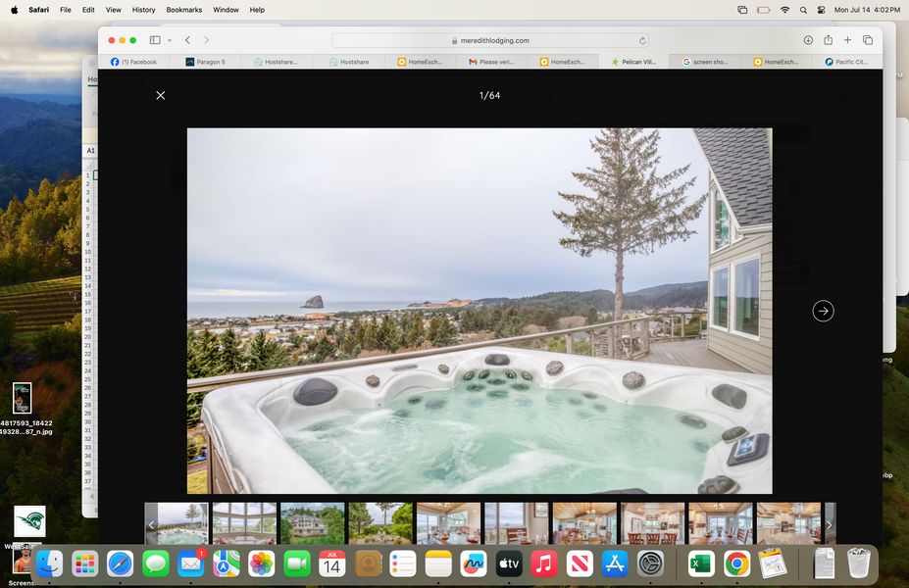Open the History menu

(143, 10)
